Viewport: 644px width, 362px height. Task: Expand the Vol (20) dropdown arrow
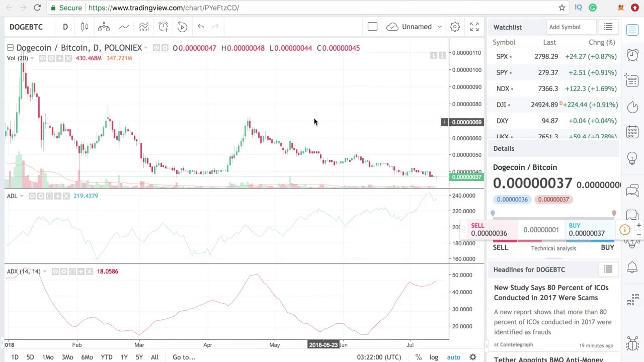(32, 58)
